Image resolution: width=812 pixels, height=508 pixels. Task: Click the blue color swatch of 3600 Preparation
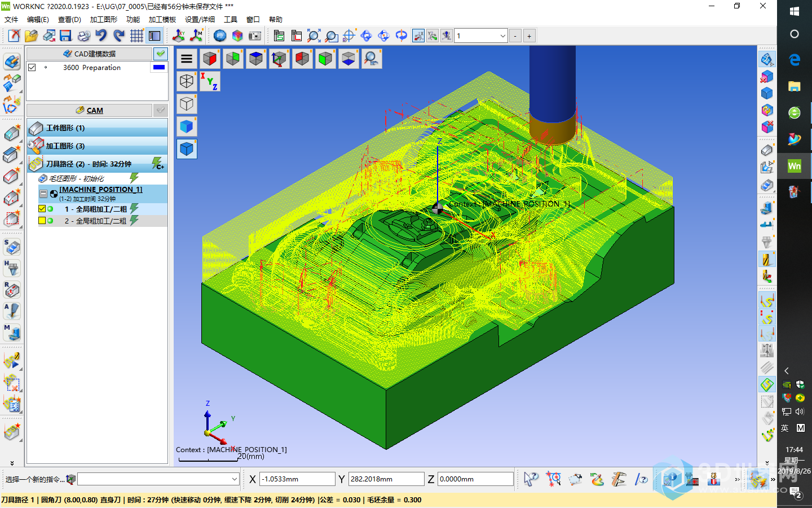[159, 67]
